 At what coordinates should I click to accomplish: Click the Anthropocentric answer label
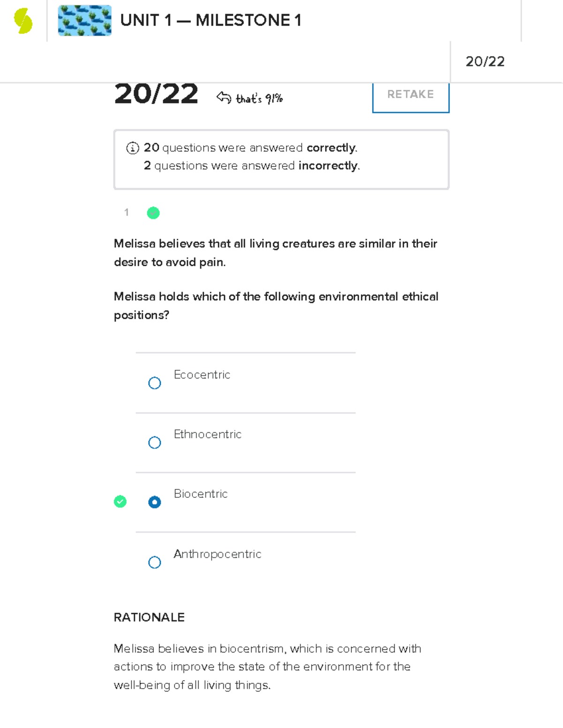tap(217, 554)
